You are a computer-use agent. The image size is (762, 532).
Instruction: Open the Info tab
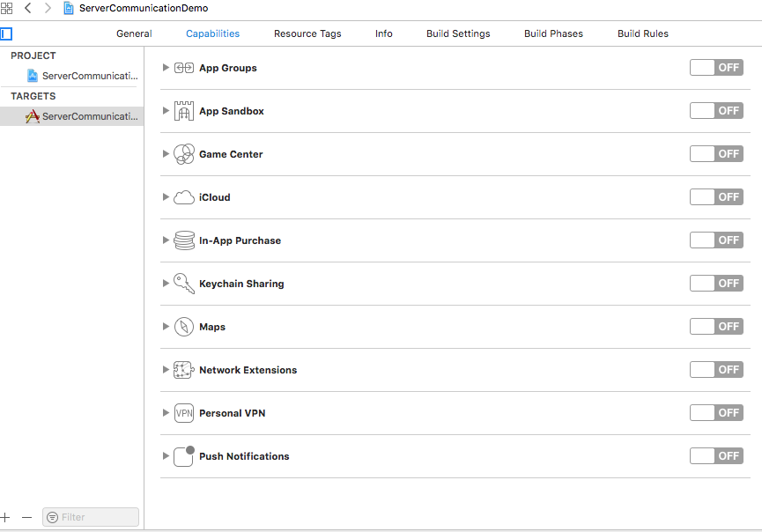384,33
